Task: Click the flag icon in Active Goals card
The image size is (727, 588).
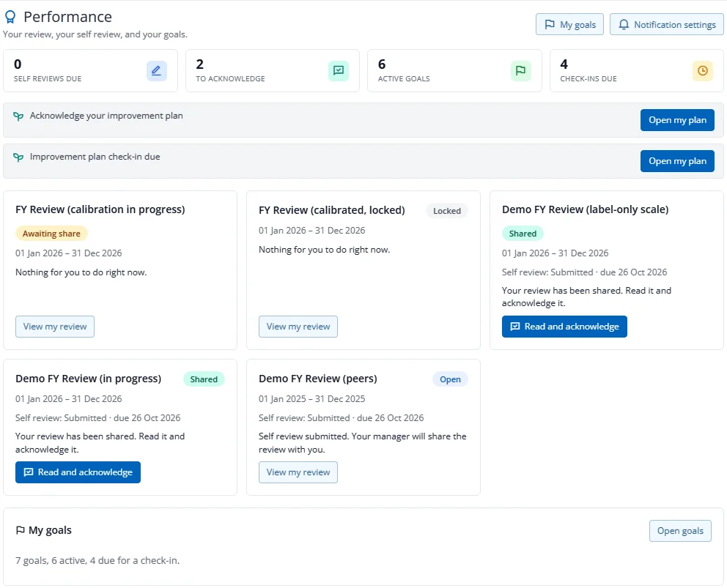Action: pos(520,71)
